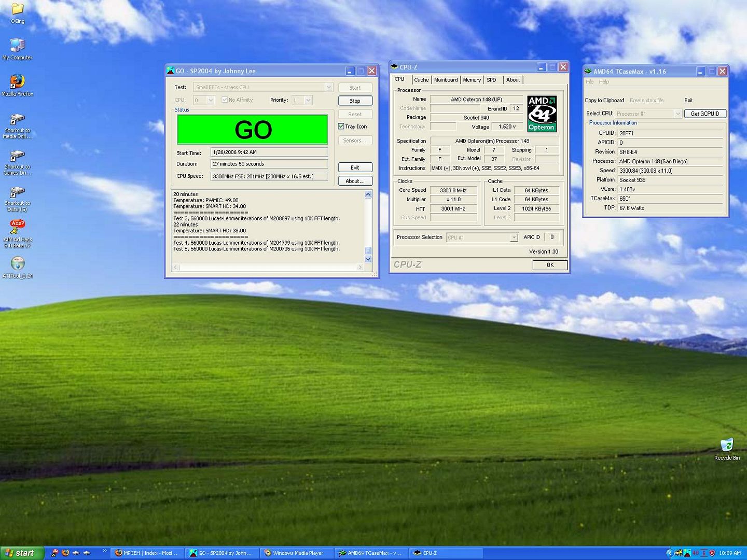Click the SP2004 log scroll up arrow
This screenshot has height=560, width=747.
pyautogui.click(x=368, y=194)
